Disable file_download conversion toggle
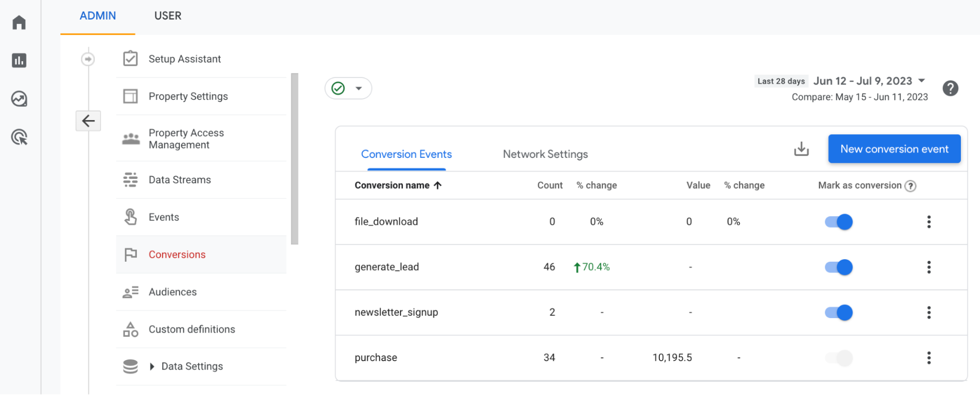 pyautogui.click(x=838, y=222)
